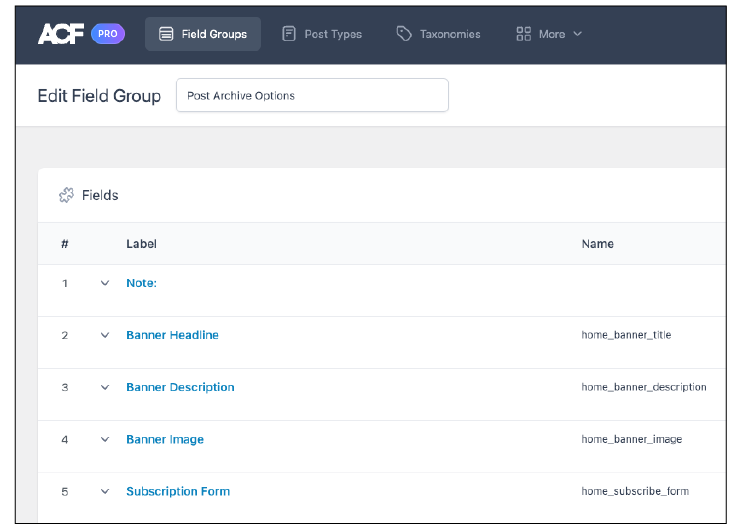Open the Subscription Form field
The image size is (742, 530).
click(x=178, y=492)
